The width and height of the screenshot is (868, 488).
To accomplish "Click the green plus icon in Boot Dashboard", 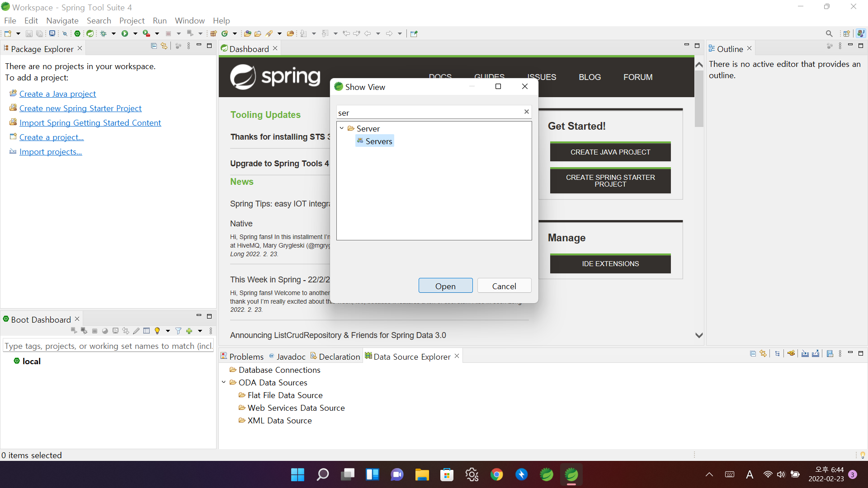I will (189, 331).
